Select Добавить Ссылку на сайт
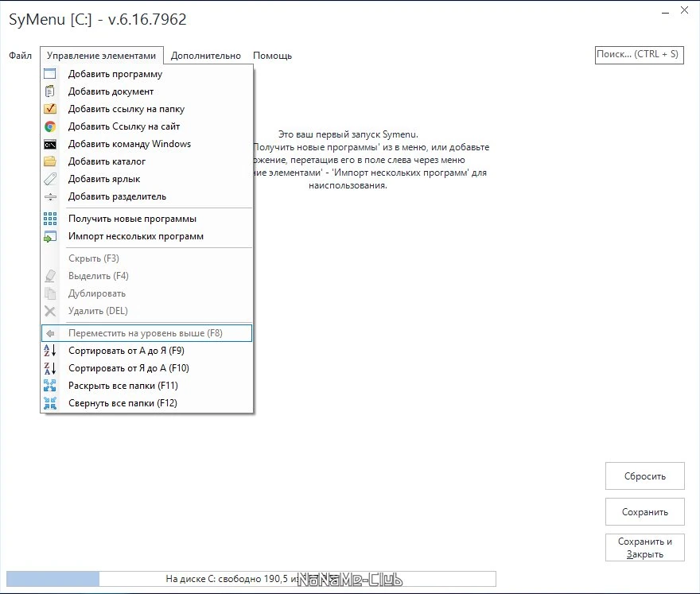This screenshot has height=594, width=700. pos(146,126)
